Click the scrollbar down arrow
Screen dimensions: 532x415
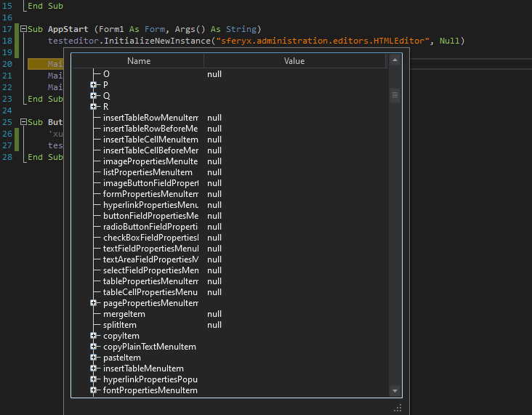point(395,391)
